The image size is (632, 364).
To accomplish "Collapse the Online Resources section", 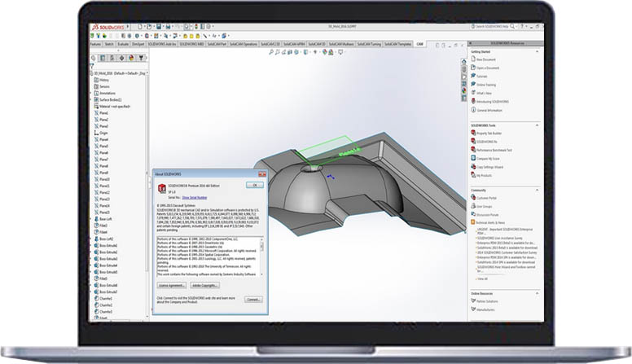I will click(537, 293).
